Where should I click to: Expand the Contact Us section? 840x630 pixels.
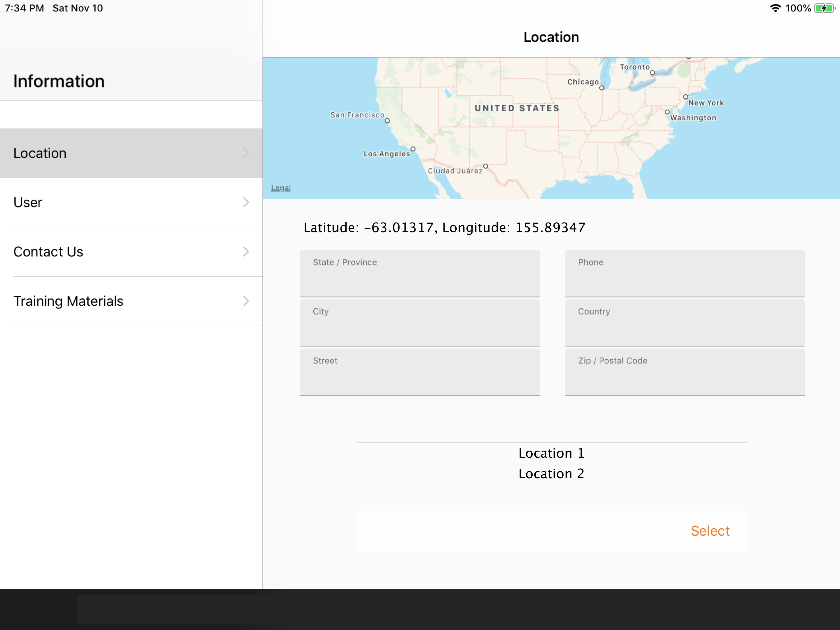[131, 252]
